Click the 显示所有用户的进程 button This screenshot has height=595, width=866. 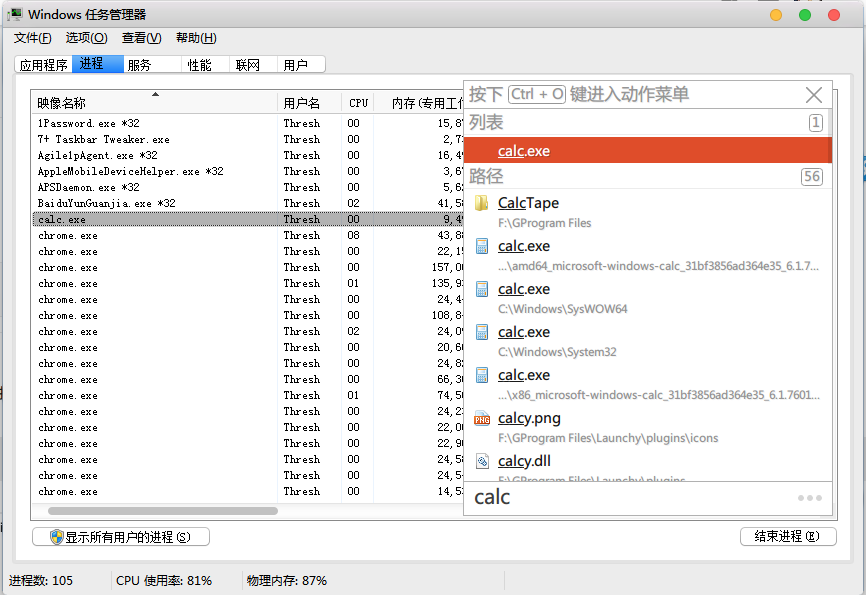[121, 537]
